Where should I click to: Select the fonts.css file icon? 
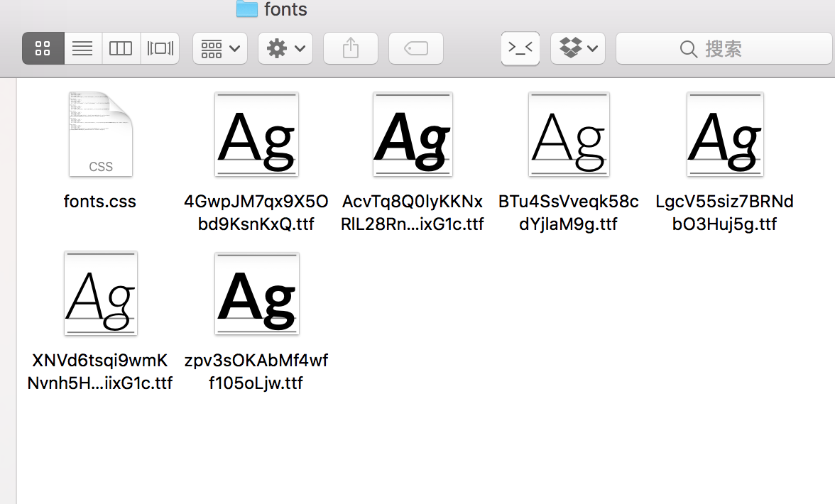(x=101, y=134)
